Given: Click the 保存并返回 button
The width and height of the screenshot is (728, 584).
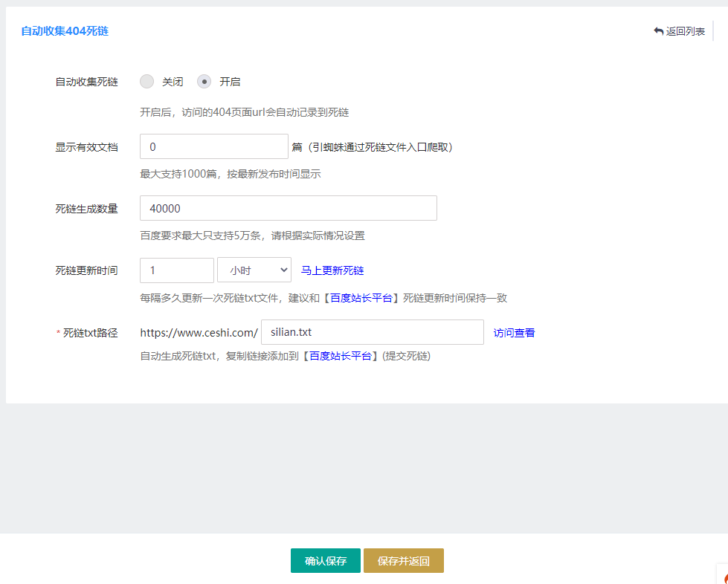Looking at the screenshot, I should point(404,560).
